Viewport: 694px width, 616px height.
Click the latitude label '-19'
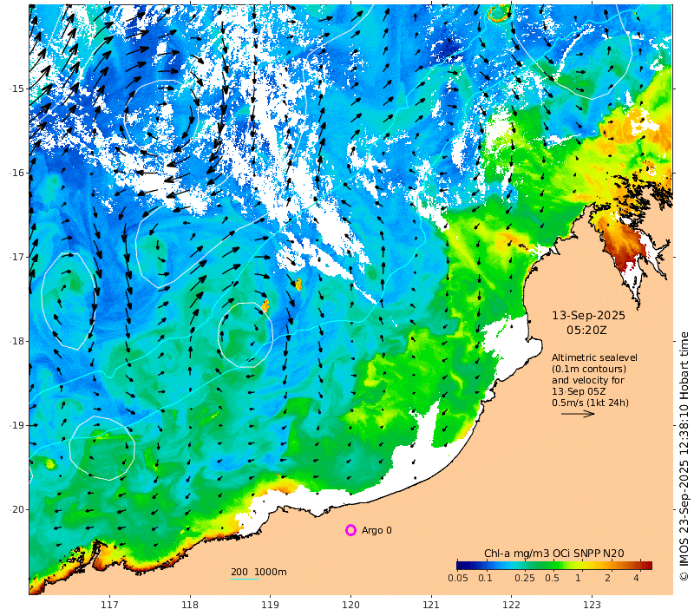coord(17,425)
